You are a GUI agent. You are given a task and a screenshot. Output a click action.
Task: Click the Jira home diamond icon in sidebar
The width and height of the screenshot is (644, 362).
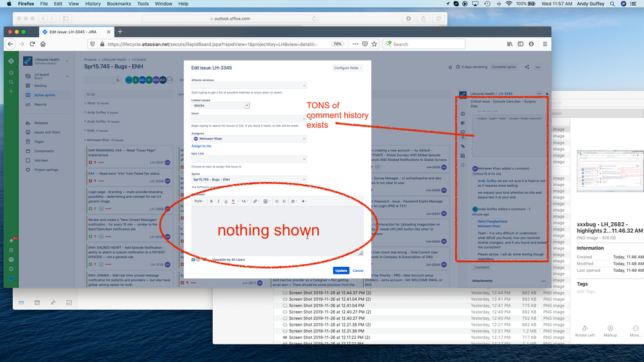coord(11,61)
